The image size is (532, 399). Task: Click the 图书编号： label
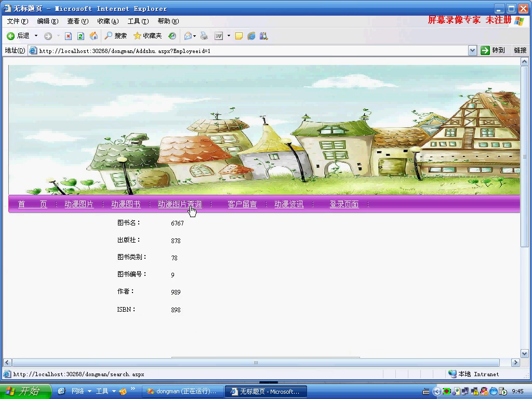click(x=131, y=274)
